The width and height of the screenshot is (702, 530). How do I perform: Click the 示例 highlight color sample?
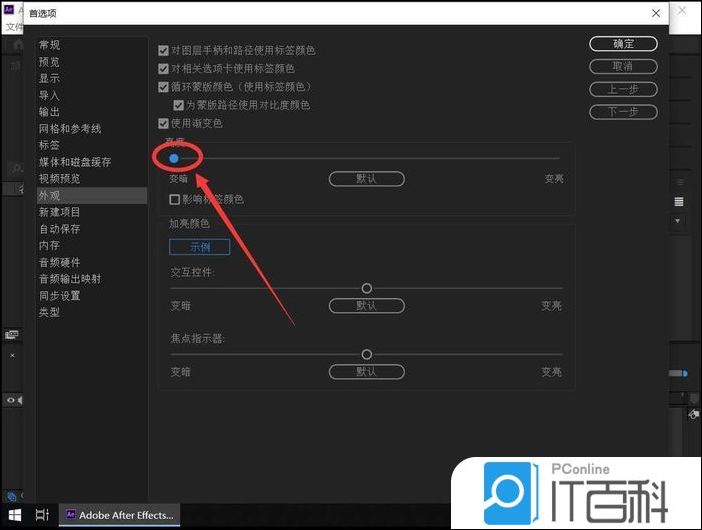pos(200,247)
